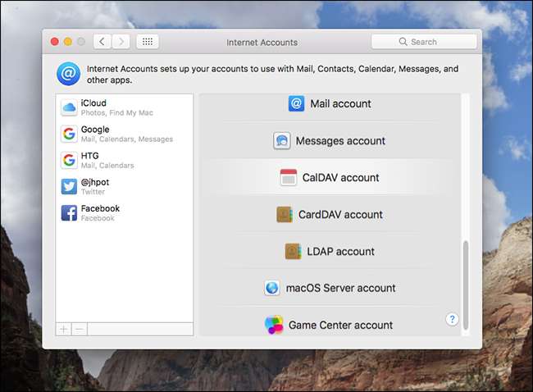Image resolution: width=533 pixels, height=392 pixels.
Task: Go forward with the right arrow button
Action: click(x=121, y=42)
